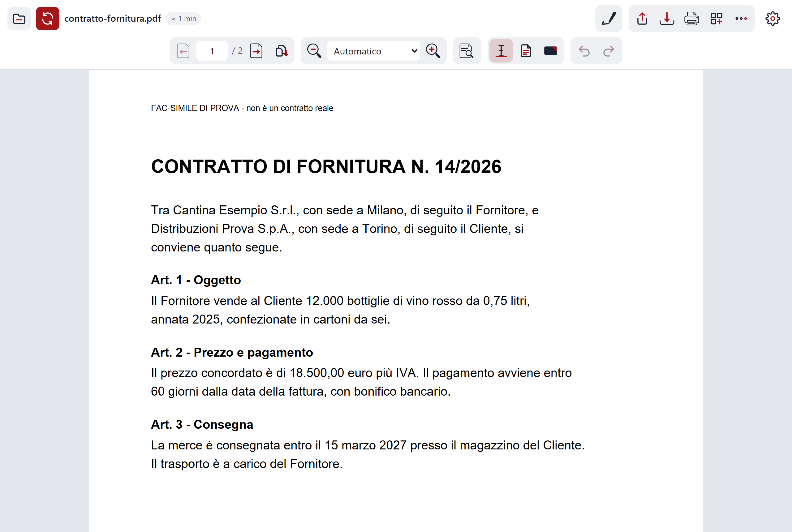Viewport: 792px width, 532px height.
Task: Click the total pages '/ 2' label
Action: 237,51
